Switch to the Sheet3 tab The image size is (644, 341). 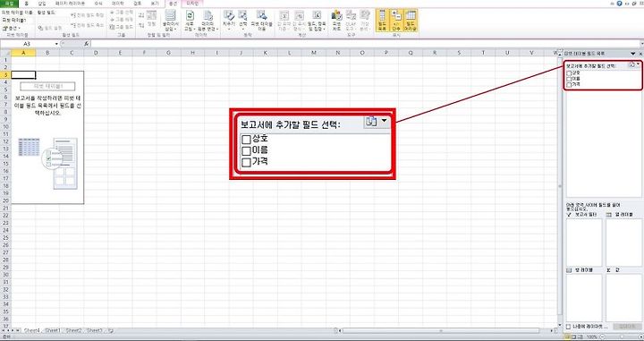pyautogui.click(x=95, y=330)
